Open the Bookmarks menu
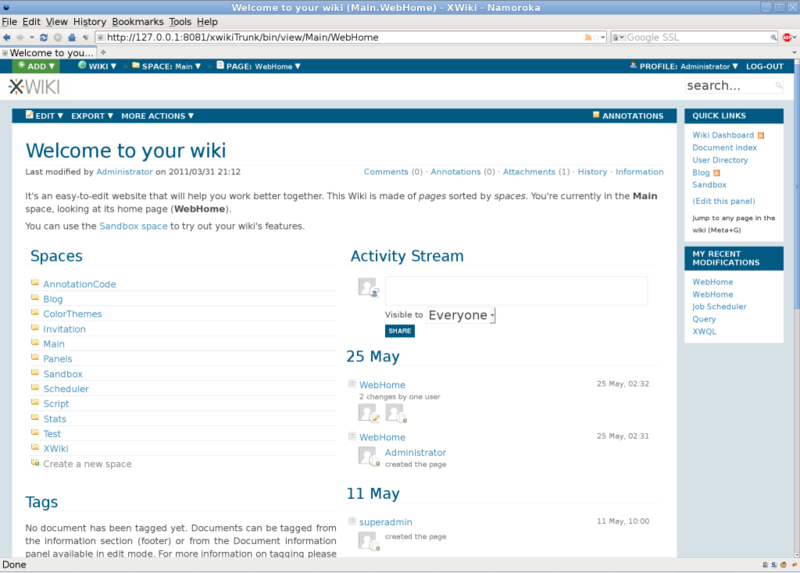The height and width of the screenshot is (573, 800). (x=138, y=22)
